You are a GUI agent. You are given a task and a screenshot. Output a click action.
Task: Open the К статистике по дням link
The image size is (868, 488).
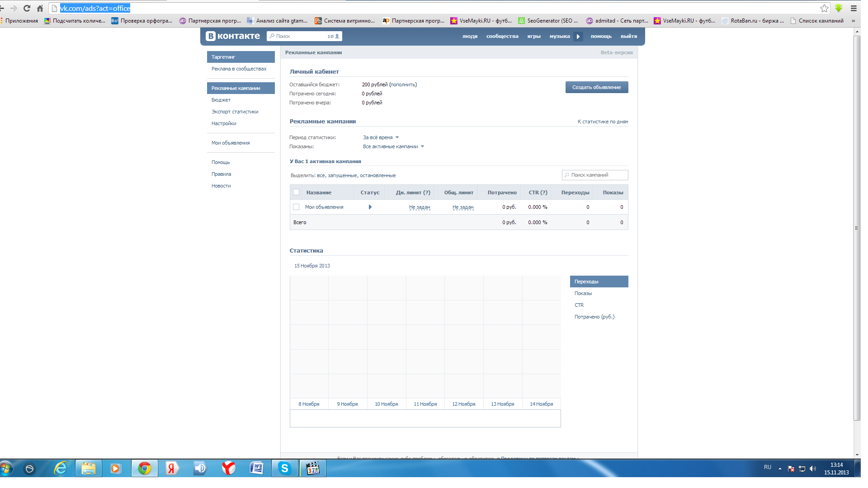(603, 122)
